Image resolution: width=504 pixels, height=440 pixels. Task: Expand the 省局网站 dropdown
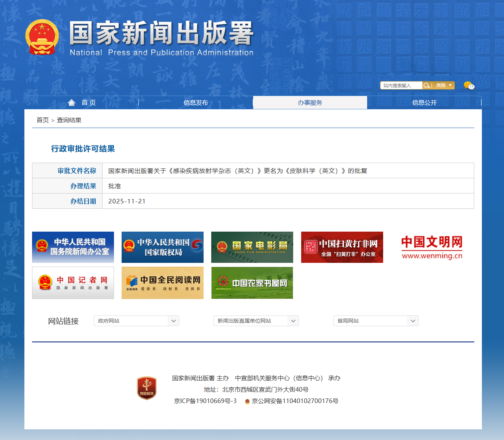coord(376,321)
